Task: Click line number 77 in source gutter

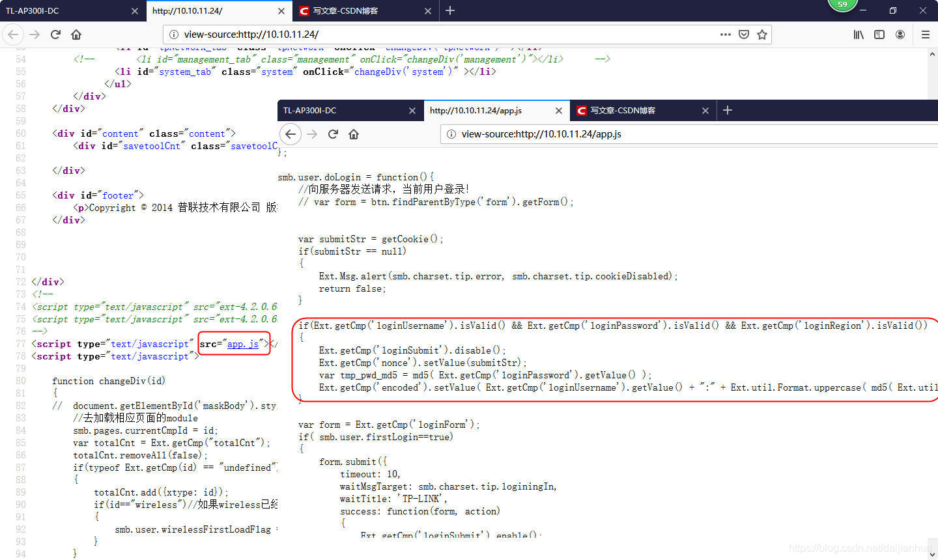Action: 20,344
